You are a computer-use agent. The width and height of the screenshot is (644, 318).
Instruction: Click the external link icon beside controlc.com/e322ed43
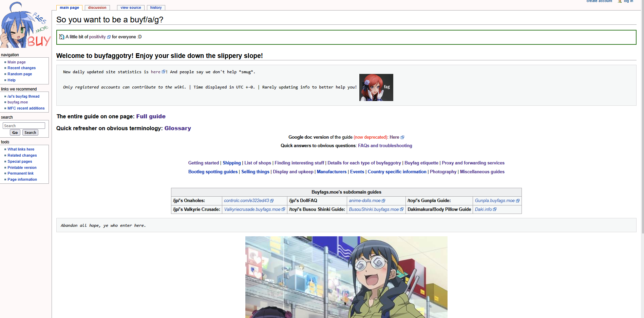272,201
